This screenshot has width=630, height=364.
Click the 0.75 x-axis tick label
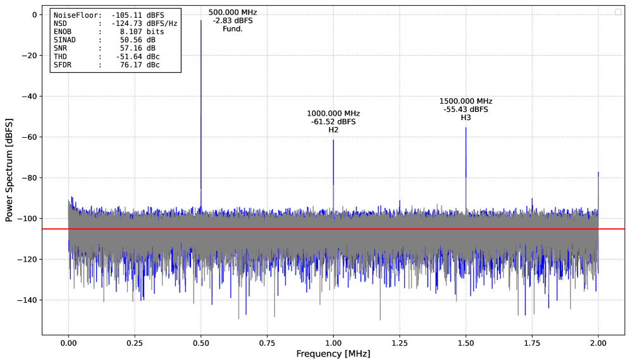pos(267,343)
